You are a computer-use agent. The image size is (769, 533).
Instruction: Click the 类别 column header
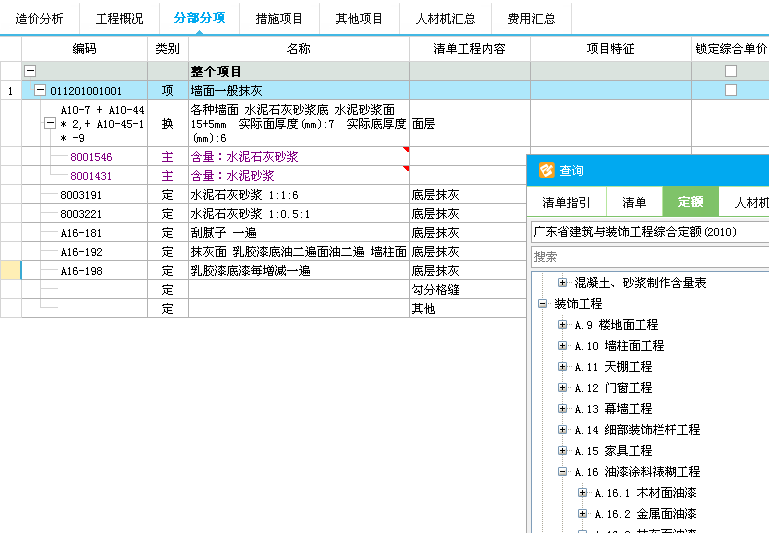168,49
